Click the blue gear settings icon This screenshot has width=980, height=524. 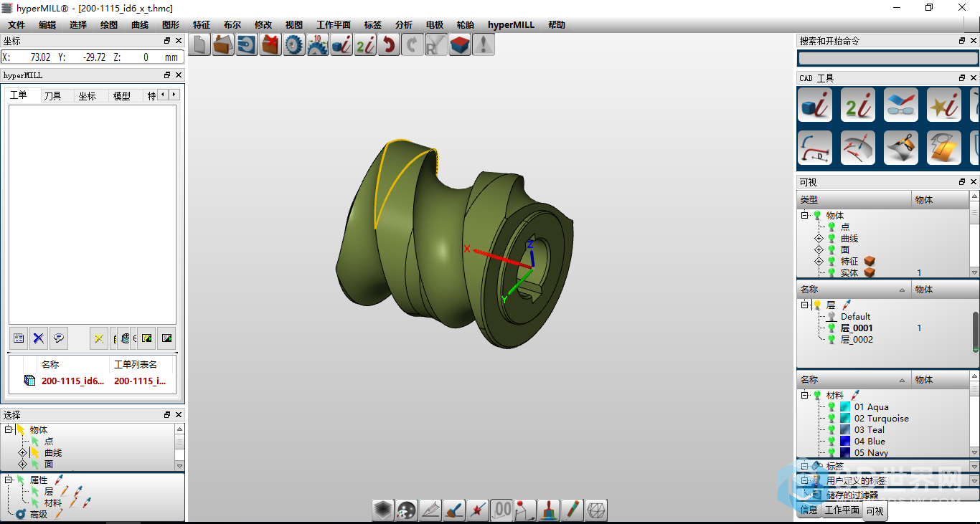[x=294, y=44]
